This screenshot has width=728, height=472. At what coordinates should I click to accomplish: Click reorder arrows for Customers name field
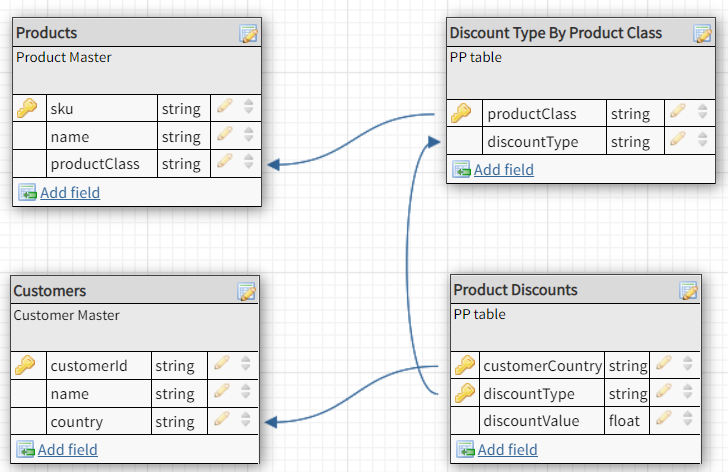[x=245, y=394]
